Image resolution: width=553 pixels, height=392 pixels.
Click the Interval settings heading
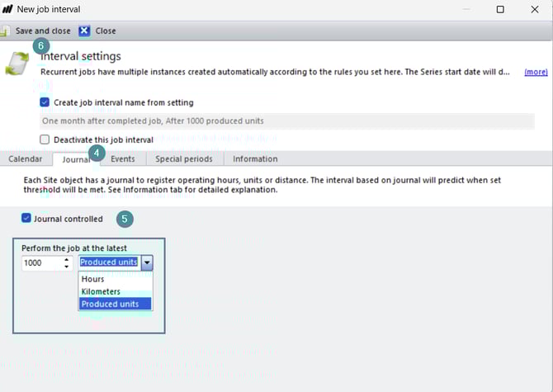(81, 56)
